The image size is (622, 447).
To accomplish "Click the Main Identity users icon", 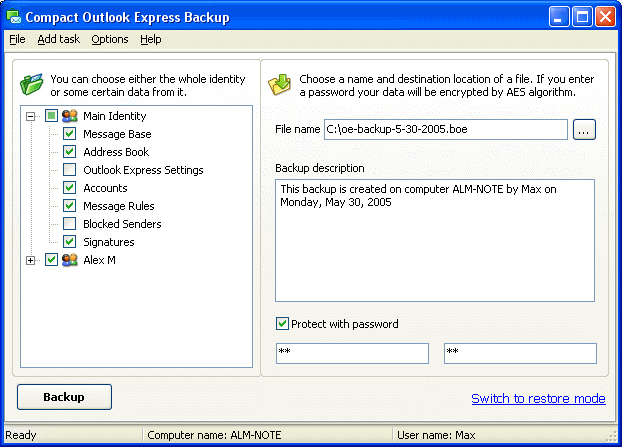I will point(70,116).
